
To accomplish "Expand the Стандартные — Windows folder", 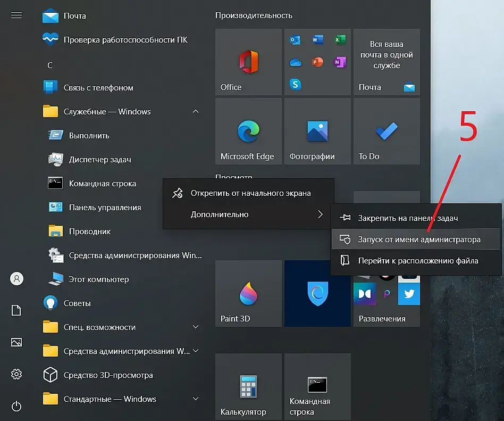I will tap(196, 399).
